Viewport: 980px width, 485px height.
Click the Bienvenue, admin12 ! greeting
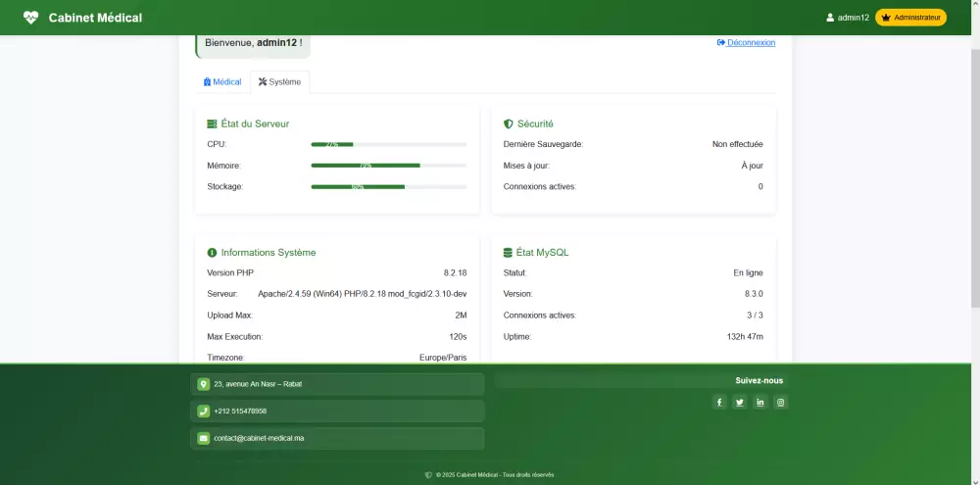tap(253, 43)
